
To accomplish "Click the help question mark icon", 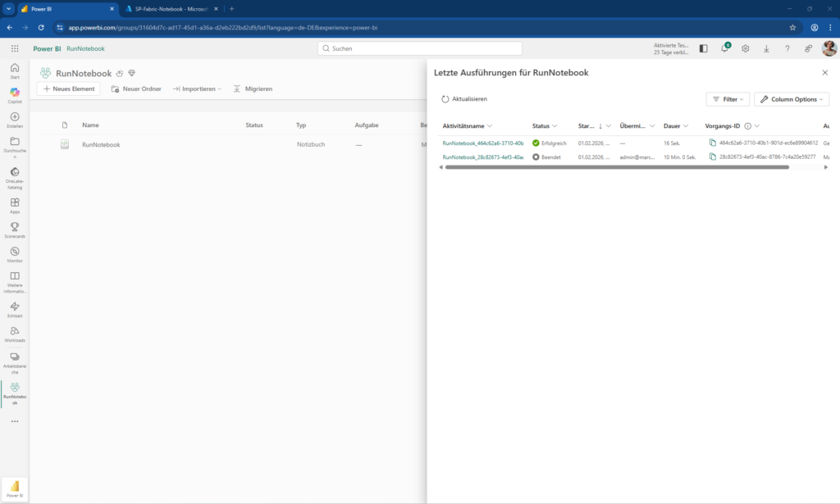I will point(787,48).
